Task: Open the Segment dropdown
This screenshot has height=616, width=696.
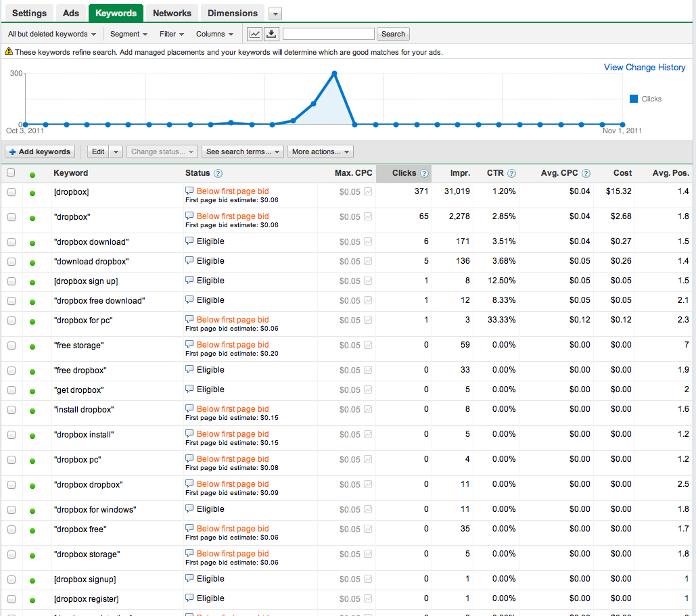Action: (x=129, y=34)
